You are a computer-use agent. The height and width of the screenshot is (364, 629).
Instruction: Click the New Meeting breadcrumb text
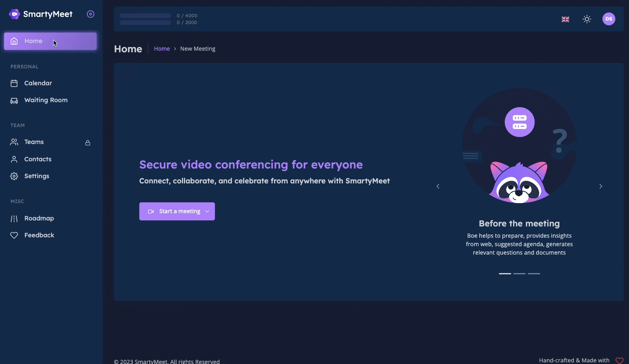click(198, 49)
